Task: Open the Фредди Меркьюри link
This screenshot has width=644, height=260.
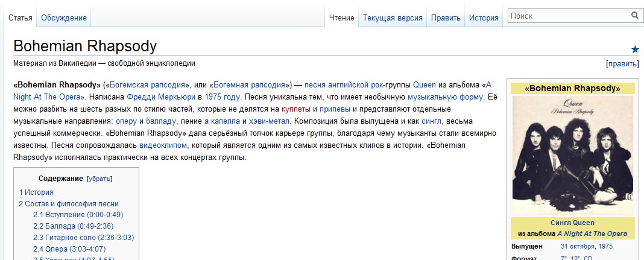Action: tap(161, 97)
